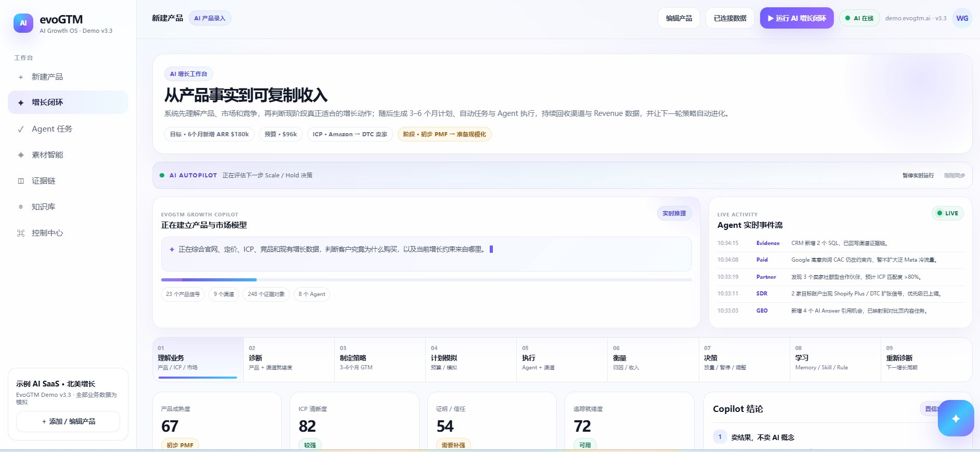Switch to step 09 重新诊断
This screenshot has width=980, height=452.
926,359
